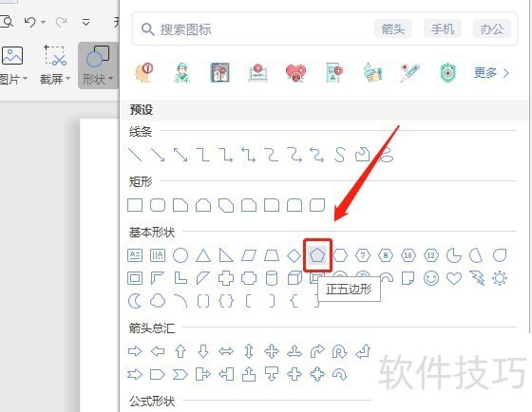Choose the sun shape

pyautogui.click(x=500, y=278)
